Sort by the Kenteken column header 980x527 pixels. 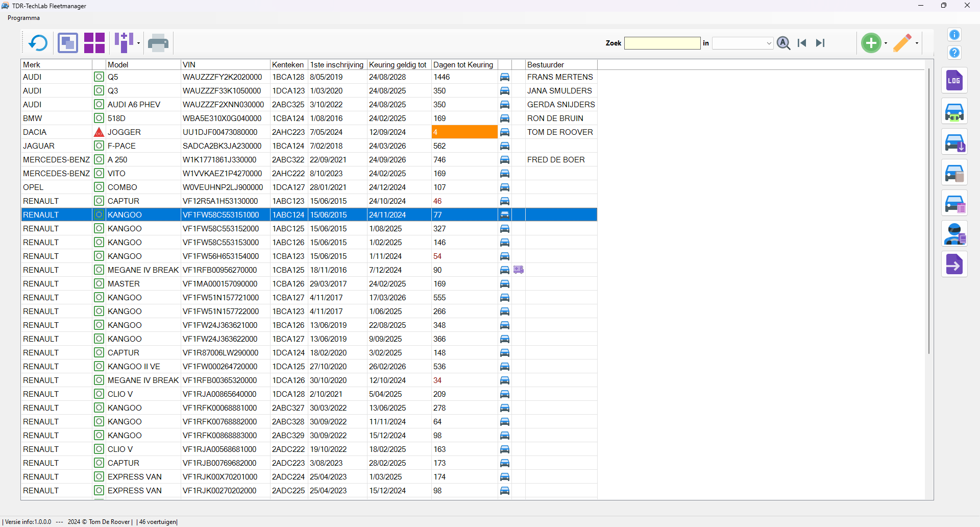pyautogui.click(x=288, y=65)
